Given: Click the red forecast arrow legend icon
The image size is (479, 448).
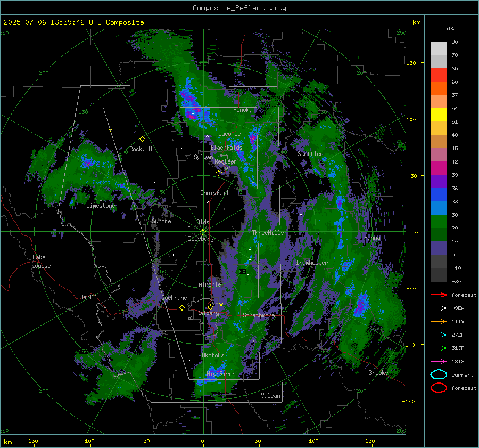Looking at the screenshot, I should click(439, 295).
